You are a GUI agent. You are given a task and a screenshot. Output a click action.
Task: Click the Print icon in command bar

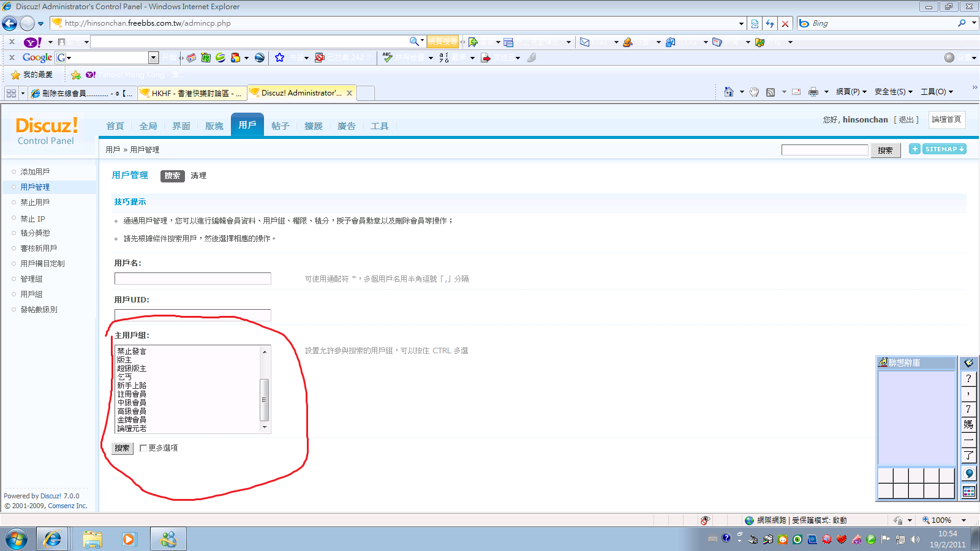coord(813,92)
